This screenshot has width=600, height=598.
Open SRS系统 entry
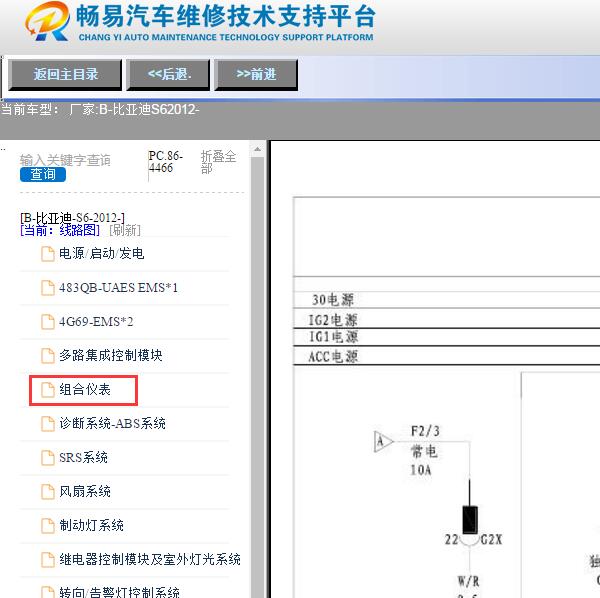(83, 458)
